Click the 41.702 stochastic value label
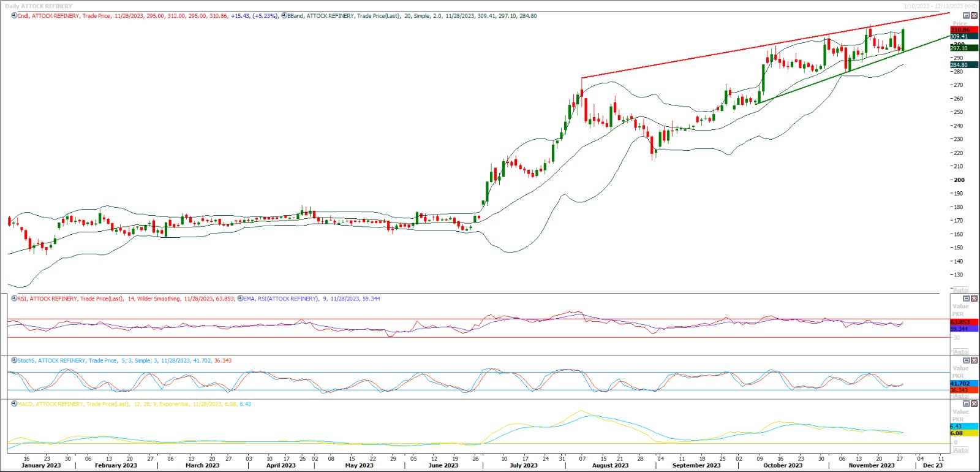This screenshot has width=980, height=472. pyautogui.click(x=964, y=384)
